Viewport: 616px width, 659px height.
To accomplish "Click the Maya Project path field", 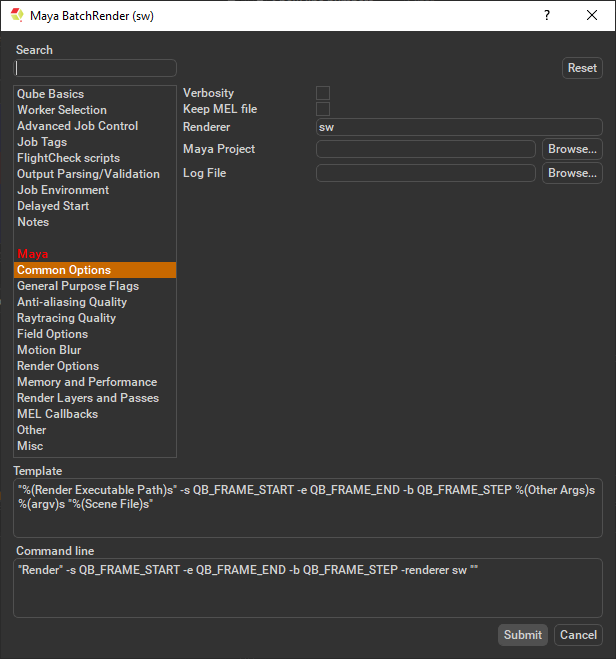I will (x=426, y=149).
